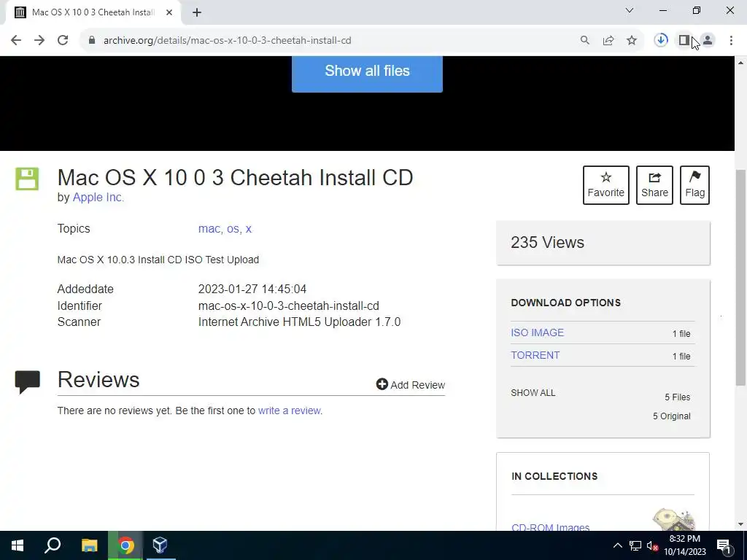Screen dimensions: 747x560
Task: Add item to Favorites
Action: click(606, 185)
